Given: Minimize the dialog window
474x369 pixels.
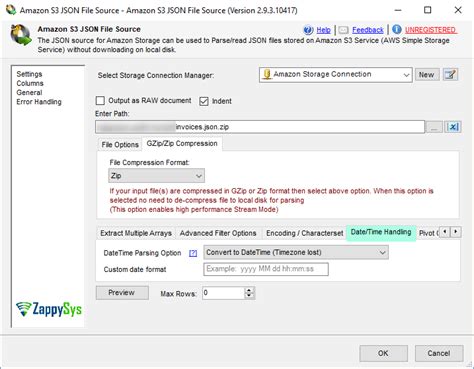Looking at the screenshot, I should click(x=398, y=10).
